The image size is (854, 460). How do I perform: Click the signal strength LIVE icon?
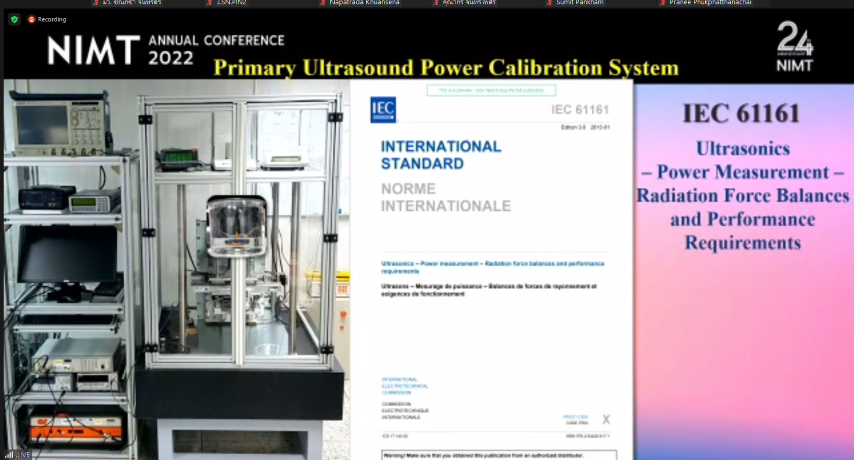coord(16,454)
